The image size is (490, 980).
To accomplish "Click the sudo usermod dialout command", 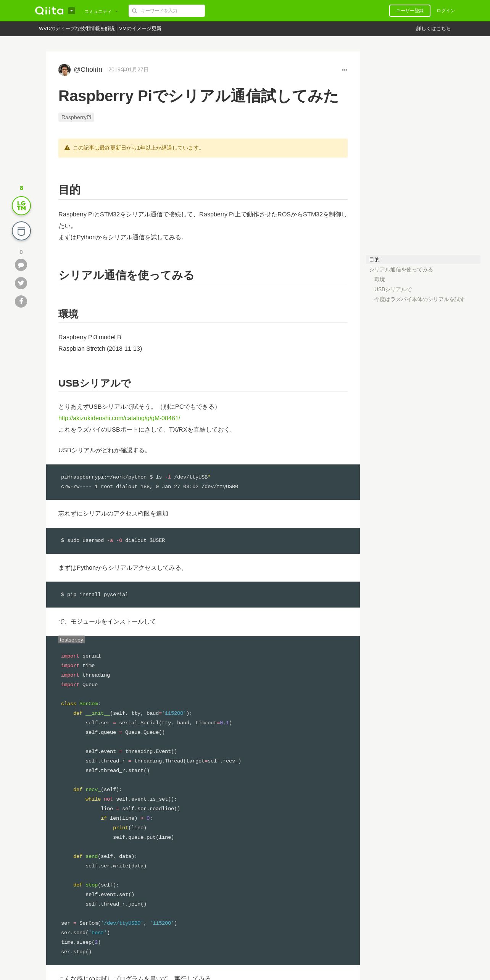I will click(113, 540).
